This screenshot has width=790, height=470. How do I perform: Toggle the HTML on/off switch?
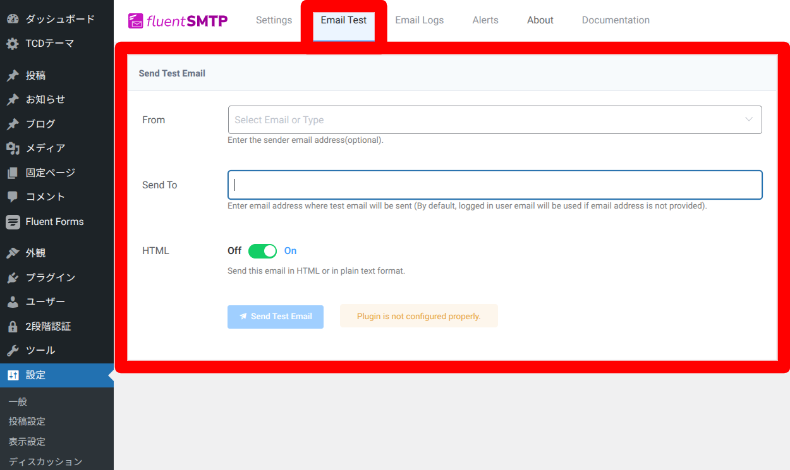click(x=262, y=251)
